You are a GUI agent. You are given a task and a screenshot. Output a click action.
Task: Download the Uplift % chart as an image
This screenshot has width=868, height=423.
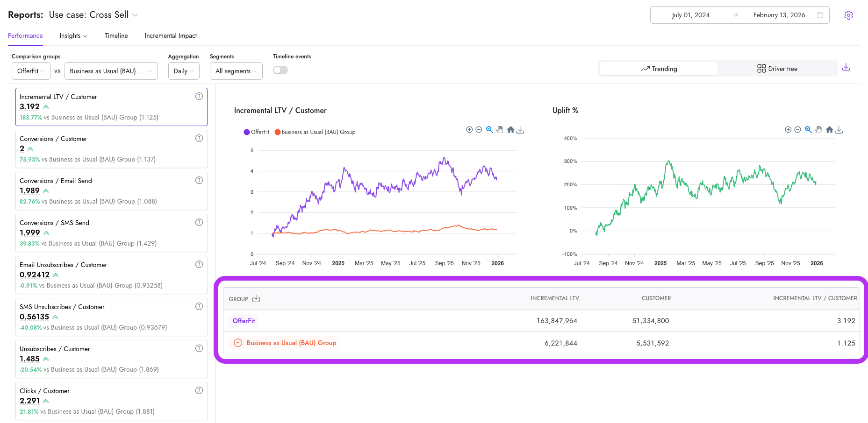coord(839,129)
